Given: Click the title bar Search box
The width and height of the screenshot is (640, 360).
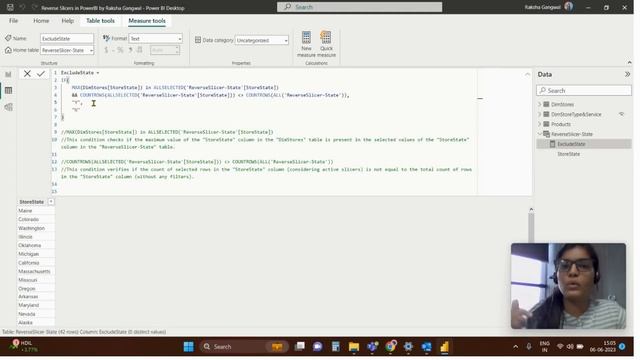Looking at the screenshot, I should [x=360, y=7].
